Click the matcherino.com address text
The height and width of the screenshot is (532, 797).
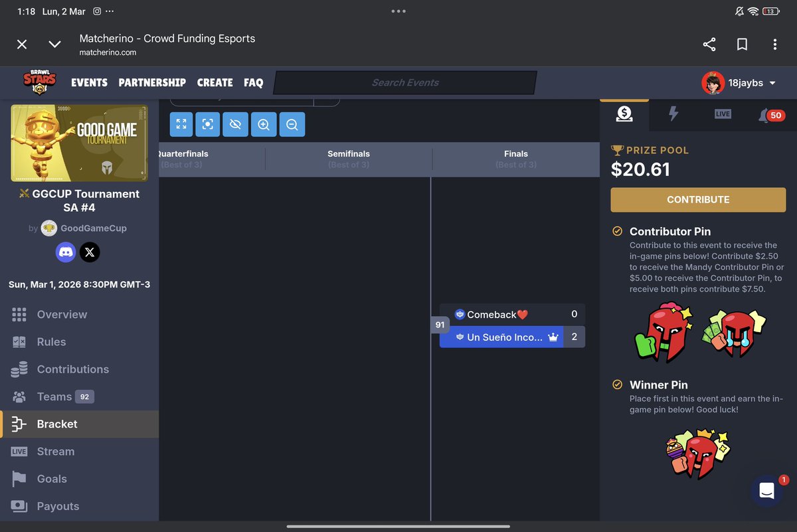[x=108, y=52]
